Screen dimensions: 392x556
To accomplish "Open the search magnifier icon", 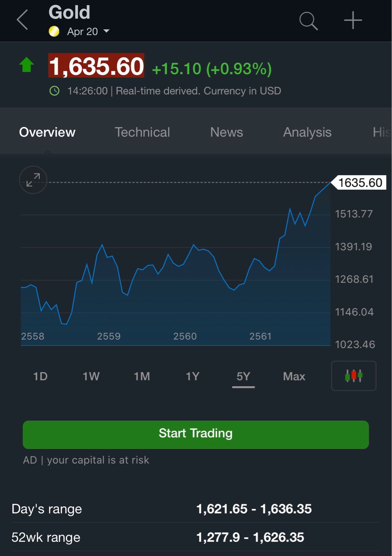I will point(308,21).
